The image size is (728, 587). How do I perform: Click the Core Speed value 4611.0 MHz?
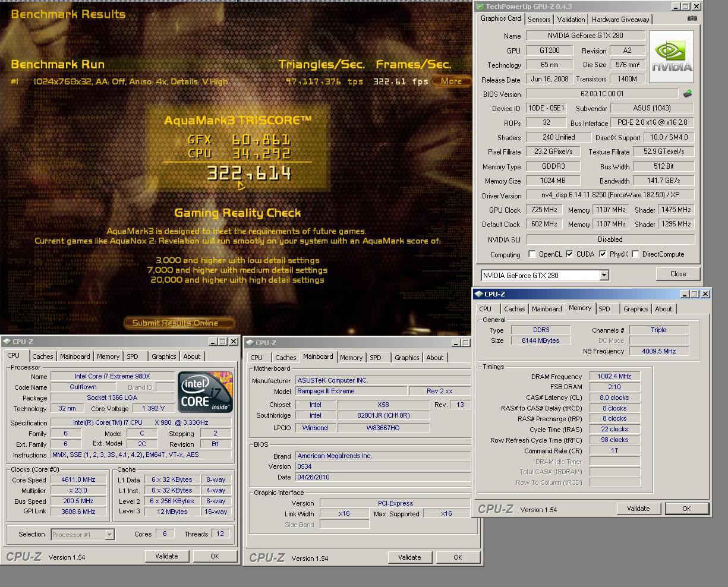pyautogui.click(x=78, y=480)
